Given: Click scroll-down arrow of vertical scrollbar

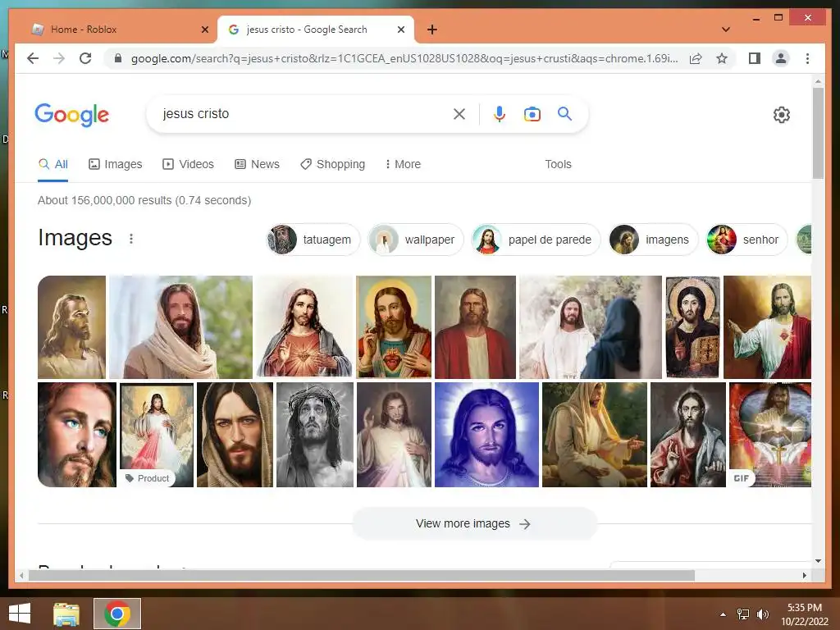Looking at the screenshot, I should (x=818, y=561).
